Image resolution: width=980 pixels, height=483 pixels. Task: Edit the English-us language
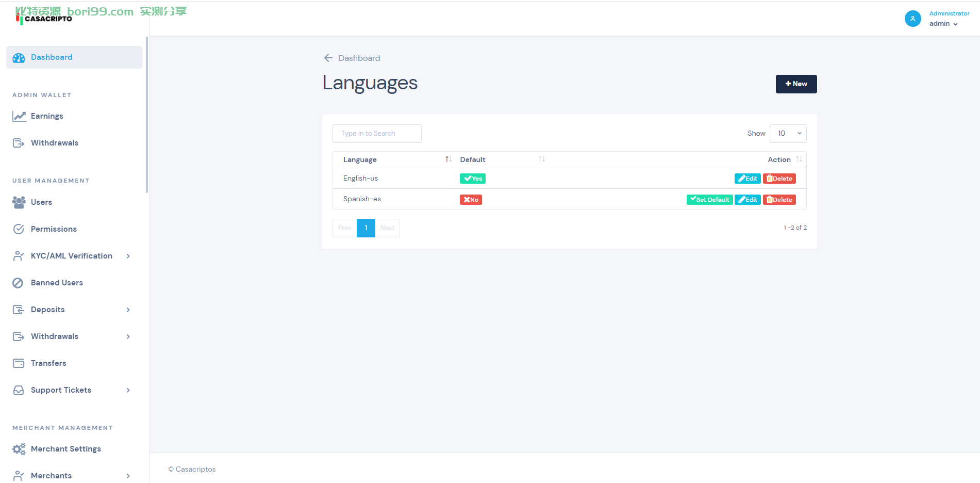click(x=748, y=179)
